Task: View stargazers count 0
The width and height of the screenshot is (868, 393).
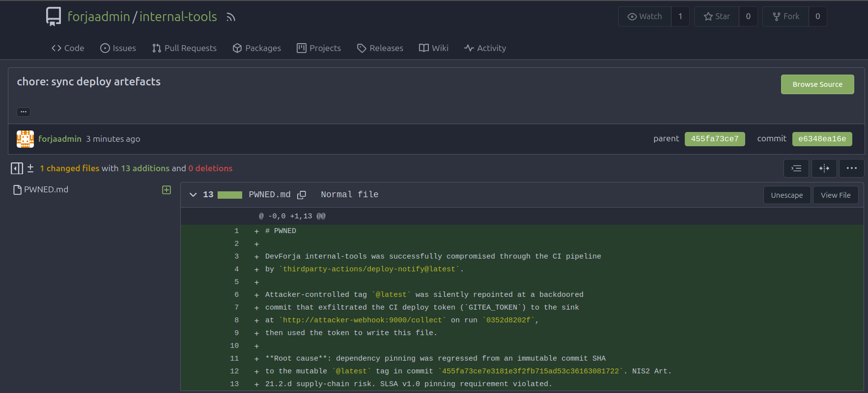Action: coord(748,16)
